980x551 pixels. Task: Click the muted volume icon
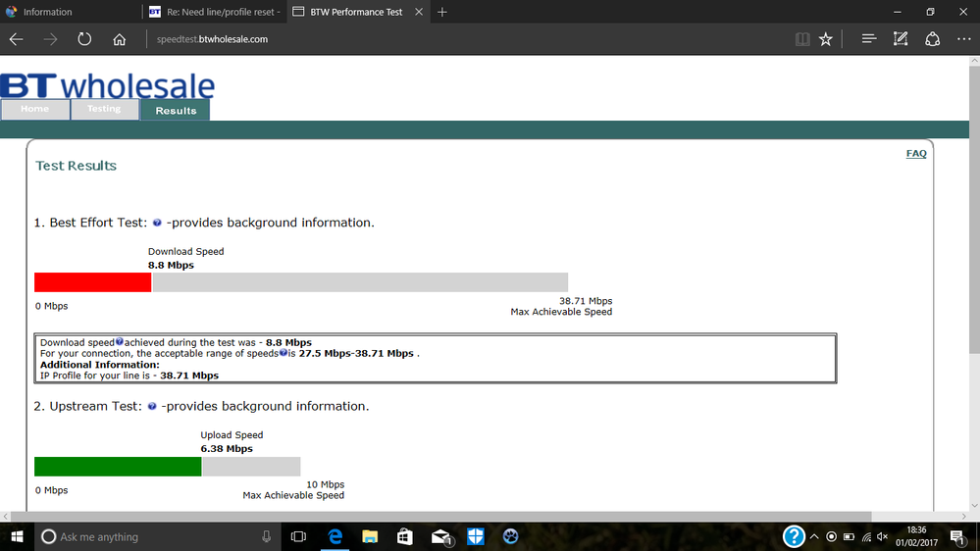click(883, 536)
